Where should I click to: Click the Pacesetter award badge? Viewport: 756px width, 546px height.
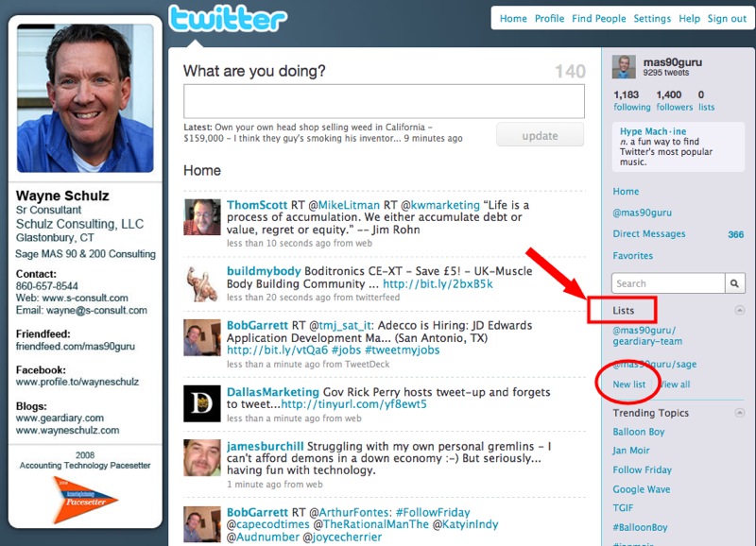click(85, 501)
